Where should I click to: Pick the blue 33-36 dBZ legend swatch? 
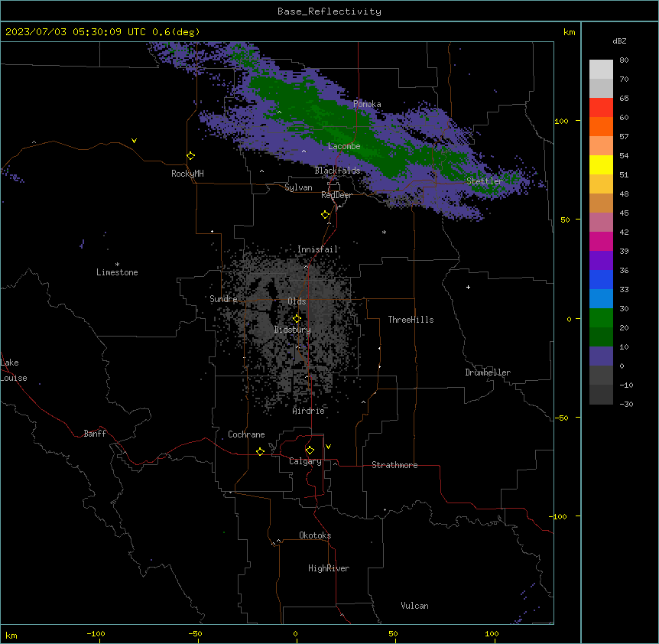tap(601, 279)
